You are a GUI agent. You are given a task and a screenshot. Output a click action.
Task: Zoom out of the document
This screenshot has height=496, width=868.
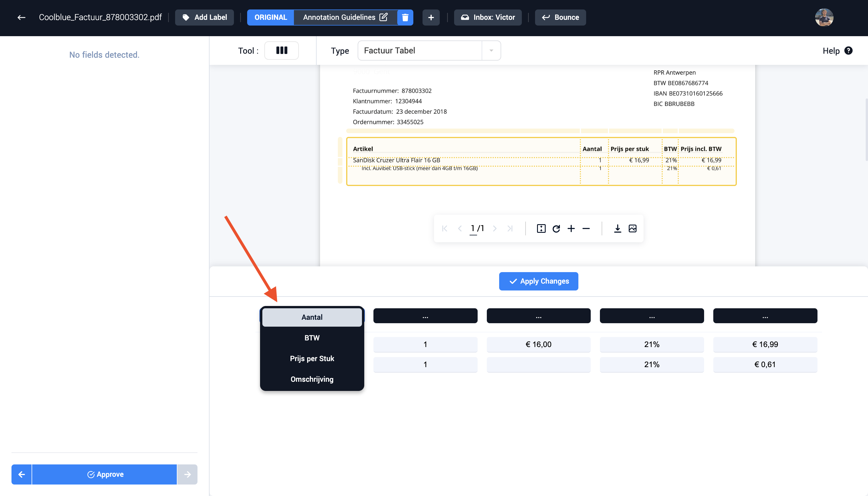point(586,228)
